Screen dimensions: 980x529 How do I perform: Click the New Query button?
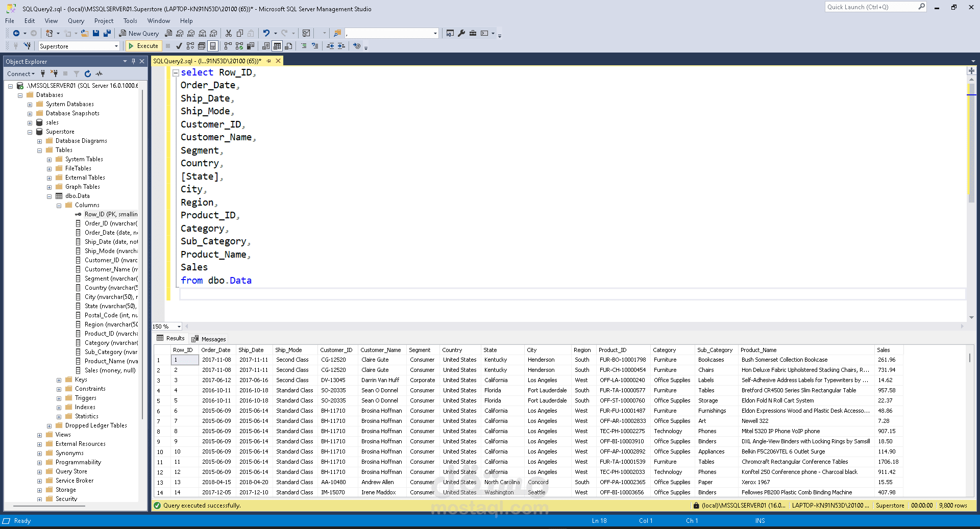(x=139, y=33)
